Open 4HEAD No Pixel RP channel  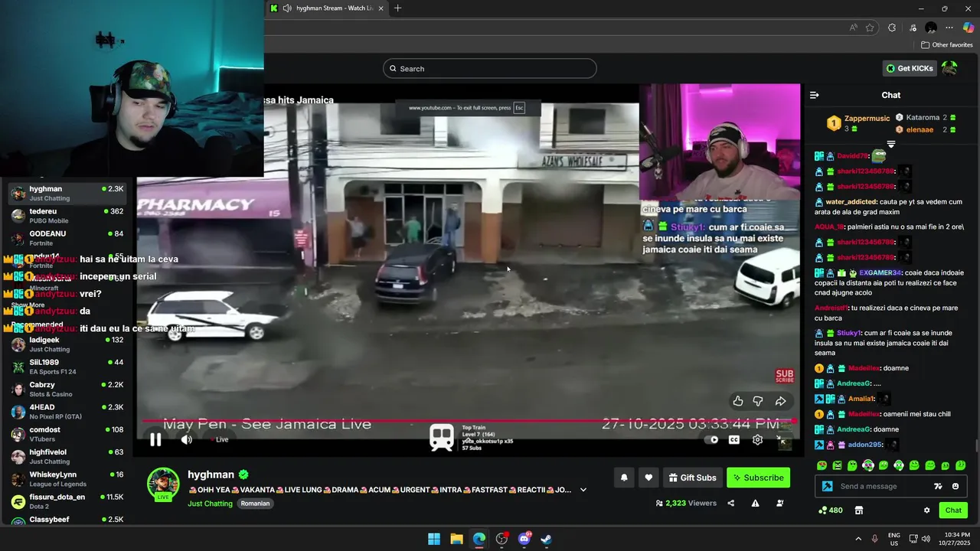click(68, 412)
